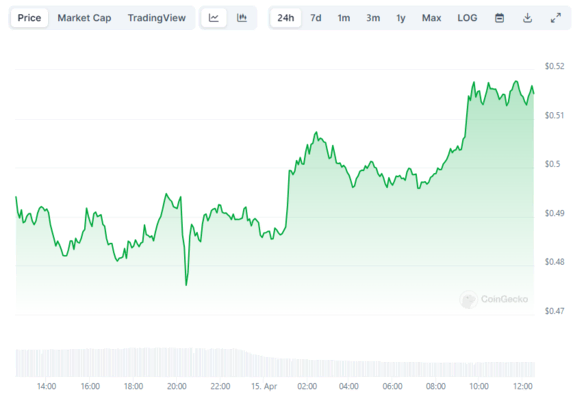The width and height of the screenshot is (573, 394).
Task: Click the volume bars below the chart
Action: [275, 362]
